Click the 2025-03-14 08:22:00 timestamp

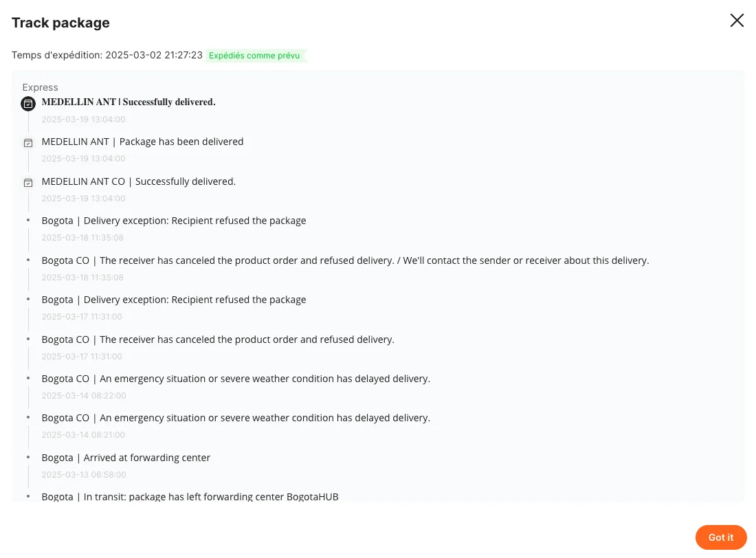coord(83,396)
